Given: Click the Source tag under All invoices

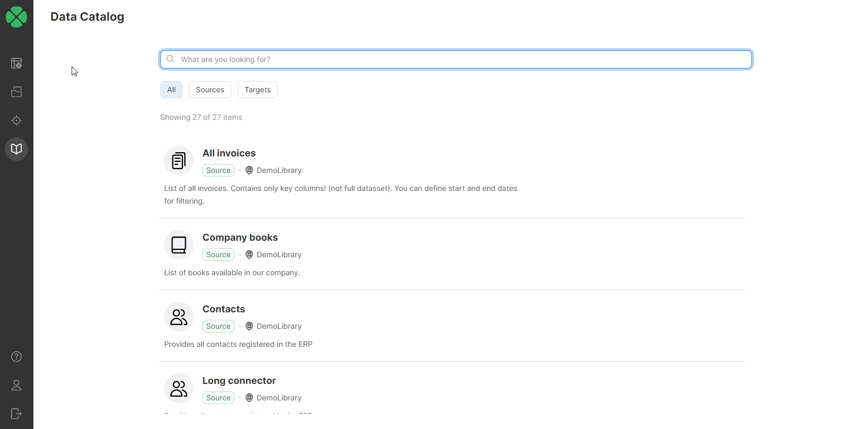Looking at the screenshot, I should click(x=219, y=170).
